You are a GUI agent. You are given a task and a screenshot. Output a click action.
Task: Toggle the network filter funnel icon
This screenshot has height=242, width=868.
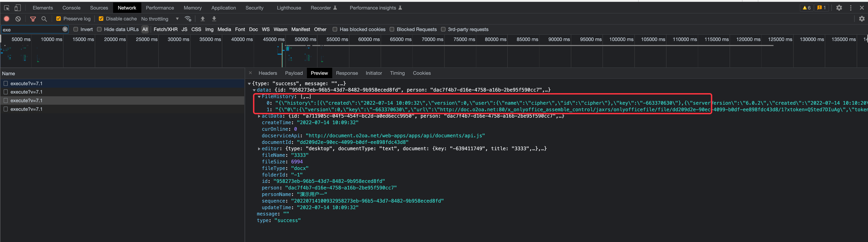33,19
